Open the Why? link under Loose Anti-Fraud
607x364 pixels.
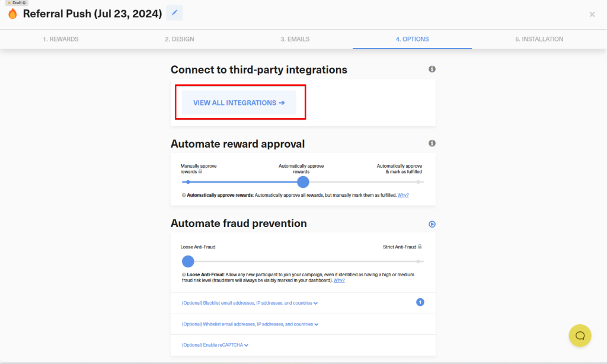[x=339, y=280]
